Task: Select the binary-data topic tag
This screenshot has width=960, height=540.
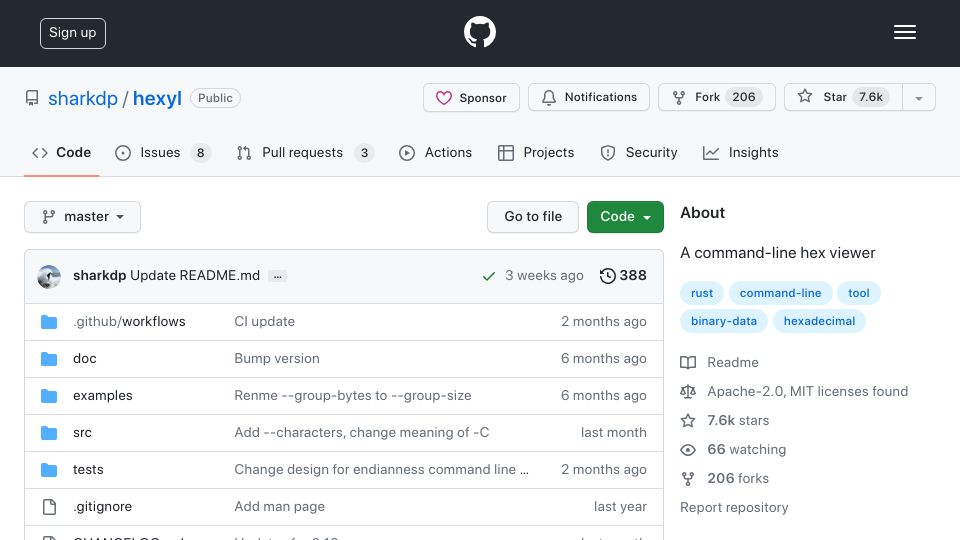Action: pos(724,321)
